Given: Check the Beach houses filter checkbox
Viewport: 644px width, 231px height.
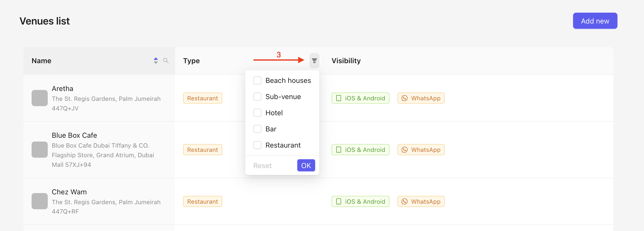Looking at the screenshot, I should coord(257,80).
